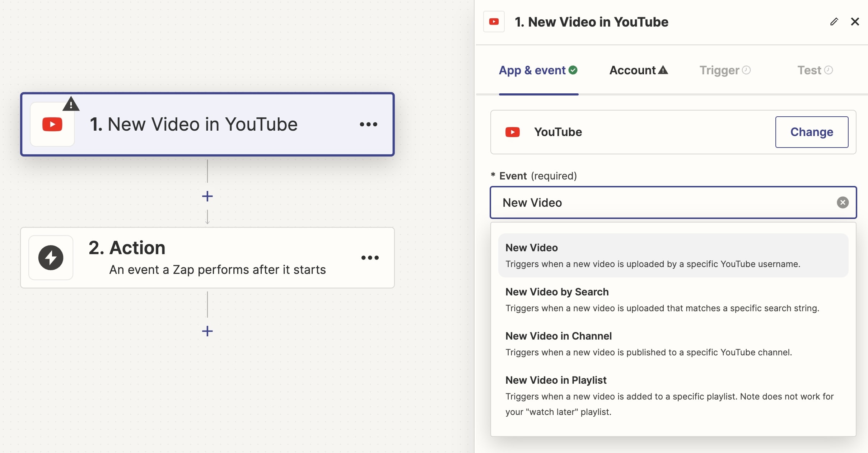Click the YouTube logo in app selector
868x453 pixels.
point(513,132)
